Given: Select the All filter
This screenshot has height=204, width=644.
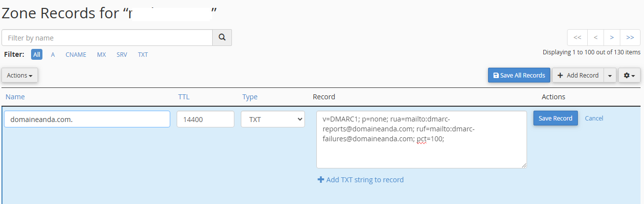Looking at the screenshot, I should (x=37, y=54).
